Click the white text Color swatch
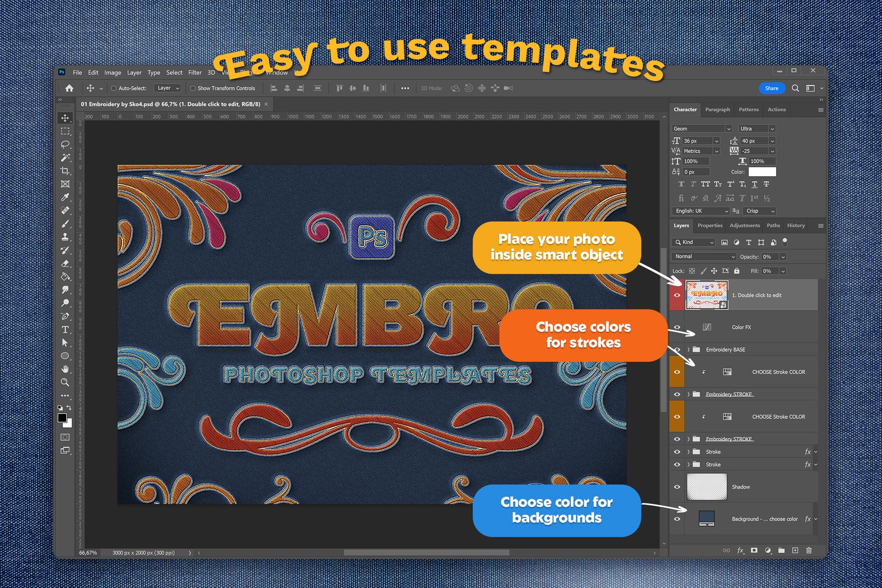The width and height of the screenshot is (882, 588). click(x=762, y=171)
